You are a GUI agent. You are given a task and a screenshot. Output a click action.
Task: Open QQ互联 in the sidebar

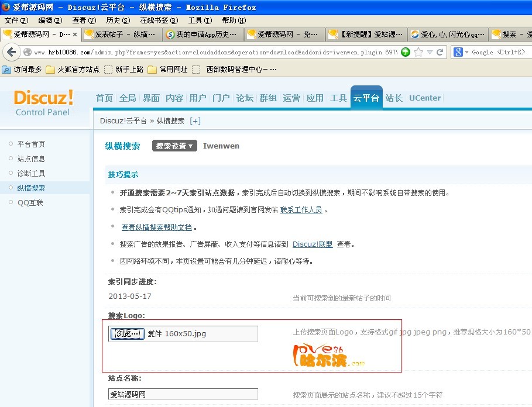pos(30,203)
